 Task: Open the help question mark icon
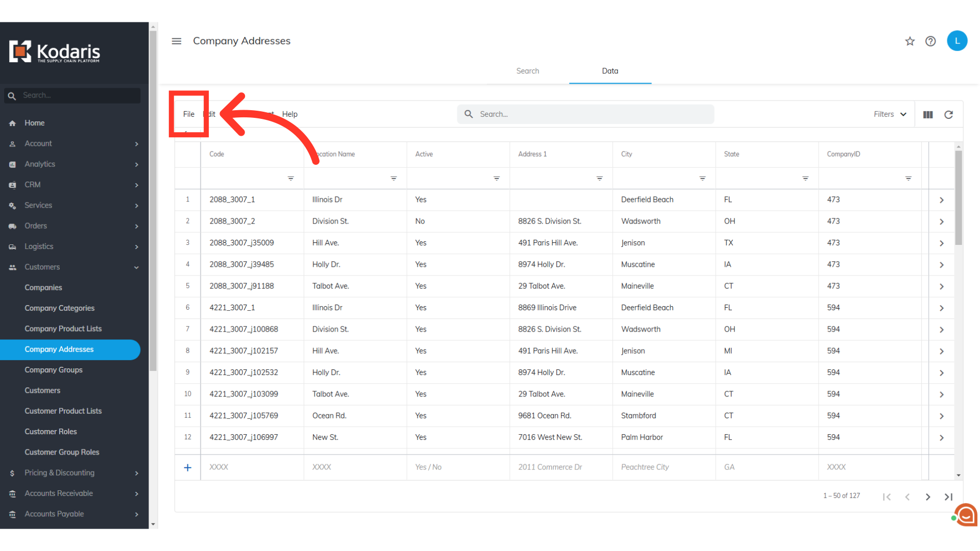(930, 41)
